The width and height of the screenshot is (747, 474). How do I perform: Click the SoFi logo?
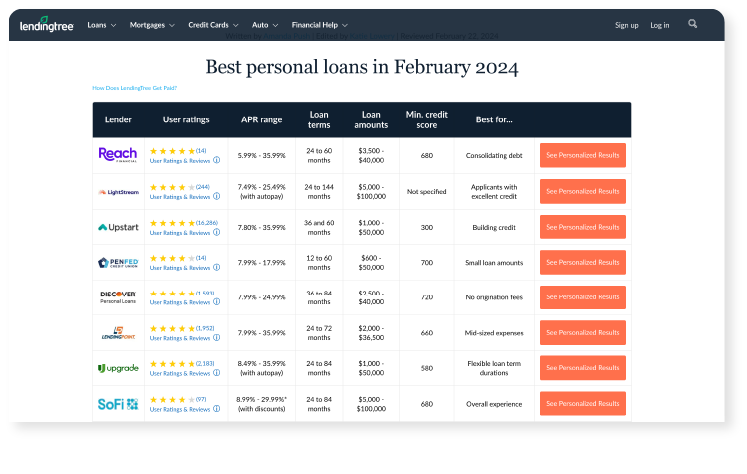pyautogui.click(x=118, y=404)
